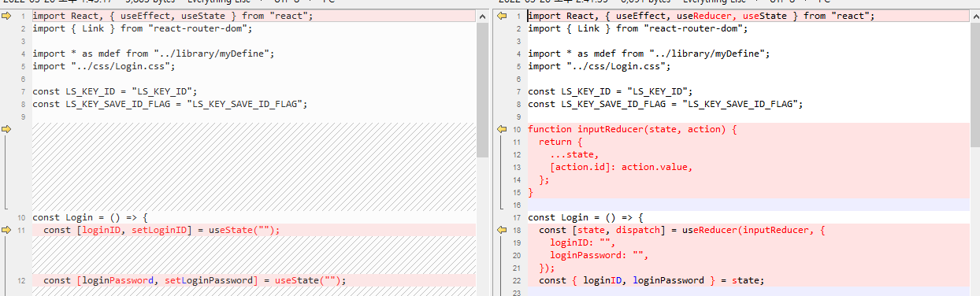Click right pane copy-to-left arrow at line 10

[x=501, y=129]
